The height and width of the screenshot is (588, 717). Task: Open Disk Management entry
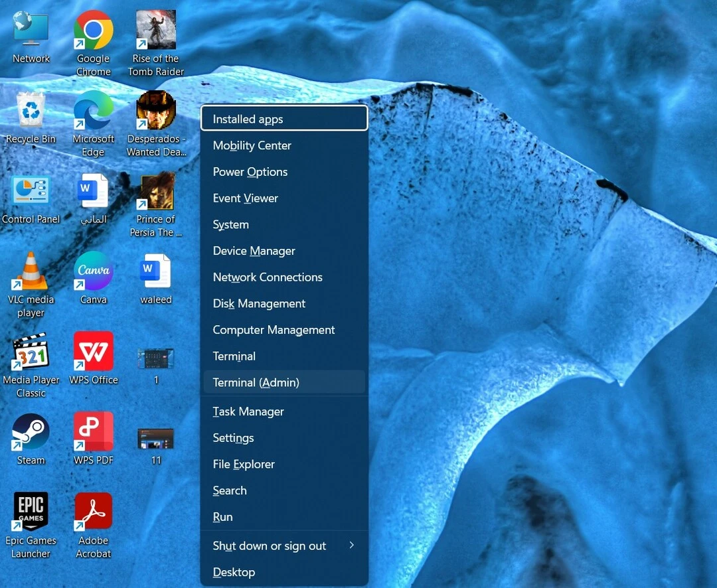pos(284,303)
